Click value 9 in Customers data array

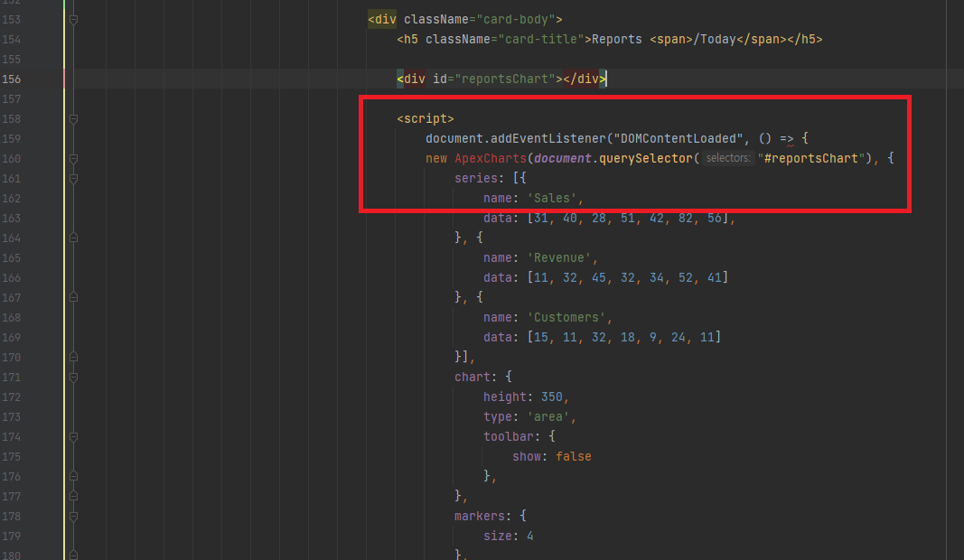[x=653, y=337]
